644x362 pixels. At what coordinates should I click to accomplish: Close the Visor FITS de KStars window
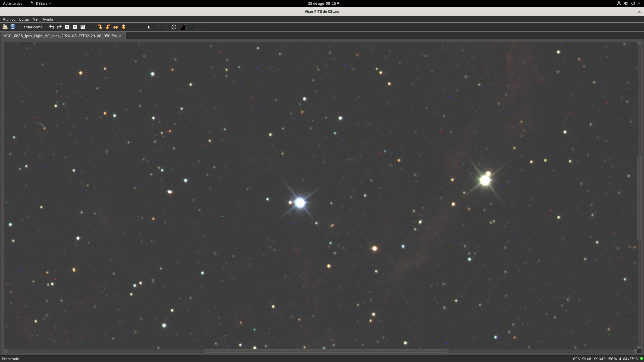click(x=639, y=12)
